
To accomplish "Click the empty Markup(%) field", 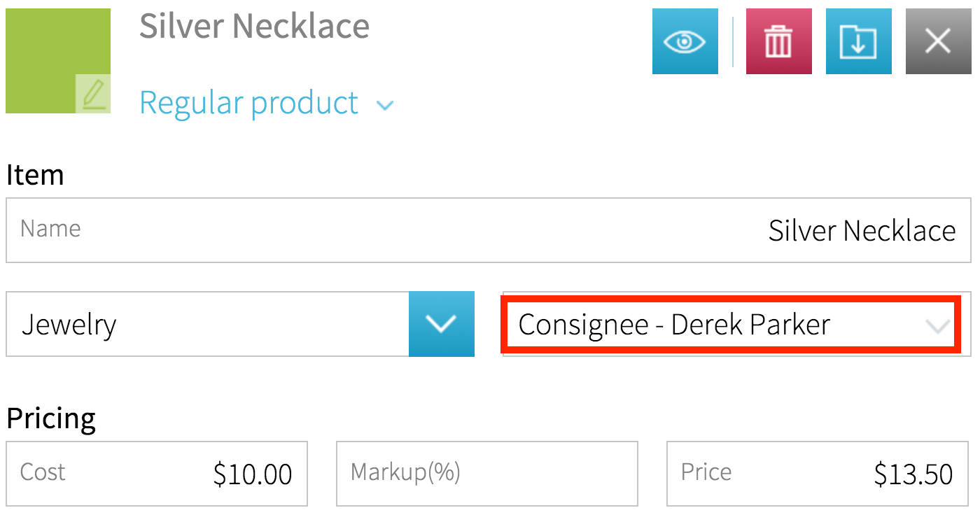I will pos(486,473).
